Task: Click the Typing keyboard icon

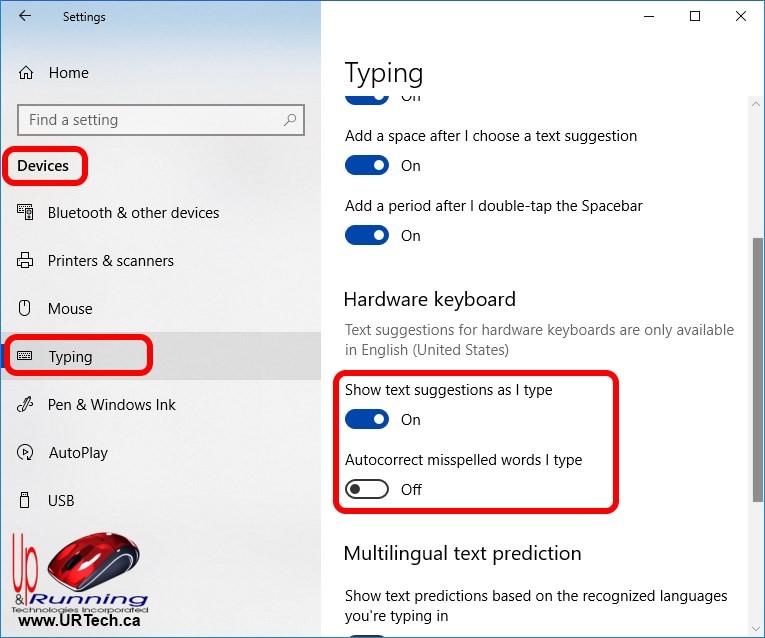Action: click(x=26, y=357)
